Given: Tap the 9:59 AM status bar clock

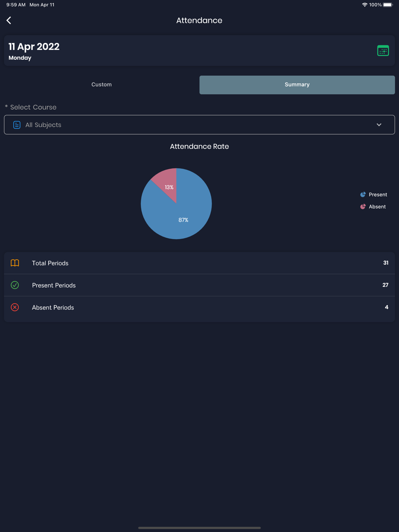Looking at the screenshot, I should coord(16,5).
